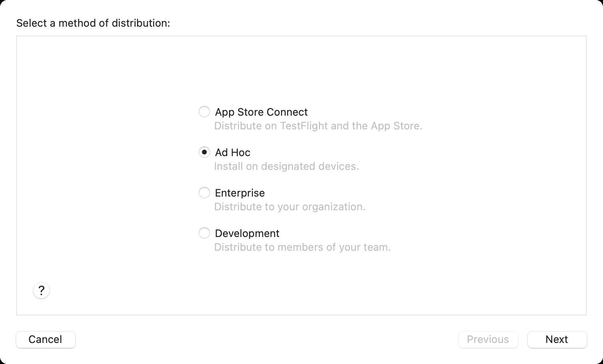Click the "Enterprise" label text
This screenshot has width=603, height=364.
pyautogui.click(x=240, y=193)
